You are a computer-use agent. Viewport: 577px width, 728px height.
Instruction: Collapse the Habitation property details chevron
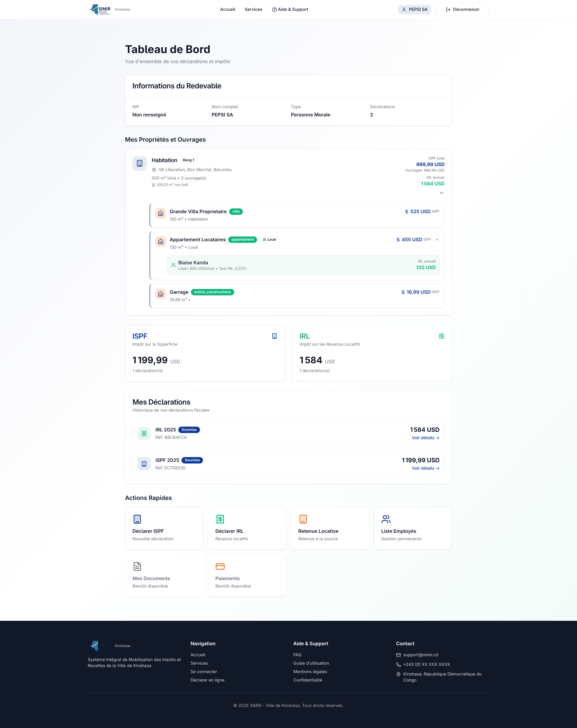441,193
